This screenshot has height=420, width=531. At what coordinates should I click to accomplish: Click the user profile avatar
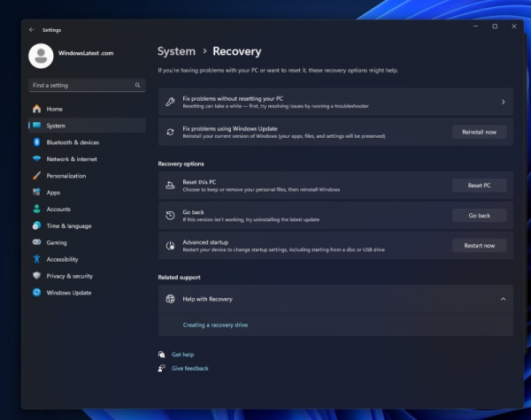41,56
